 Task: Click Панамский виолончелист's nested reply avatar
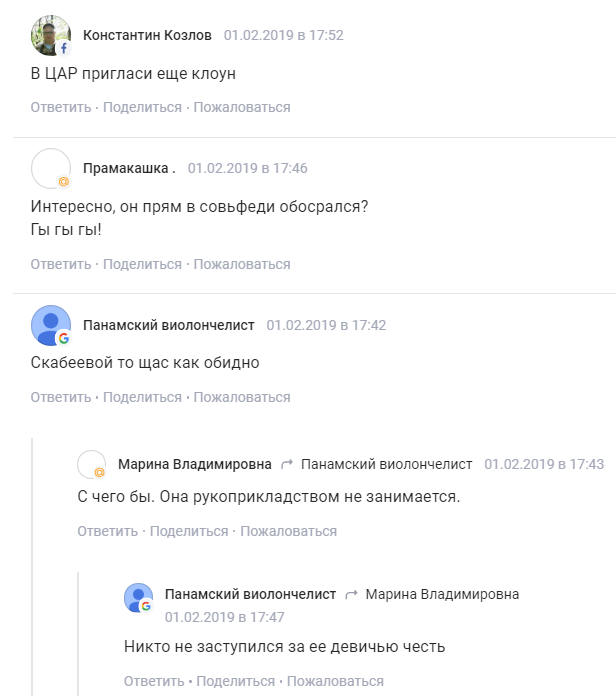click(x=138, y=597)
